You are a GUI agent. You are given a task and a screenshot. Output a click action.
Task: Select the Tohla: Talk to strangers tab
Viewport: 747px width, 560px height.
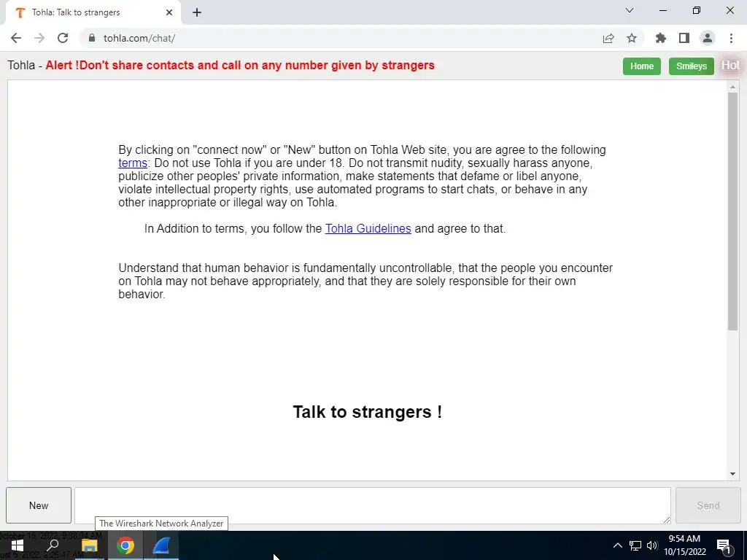[x=93, y=12]
